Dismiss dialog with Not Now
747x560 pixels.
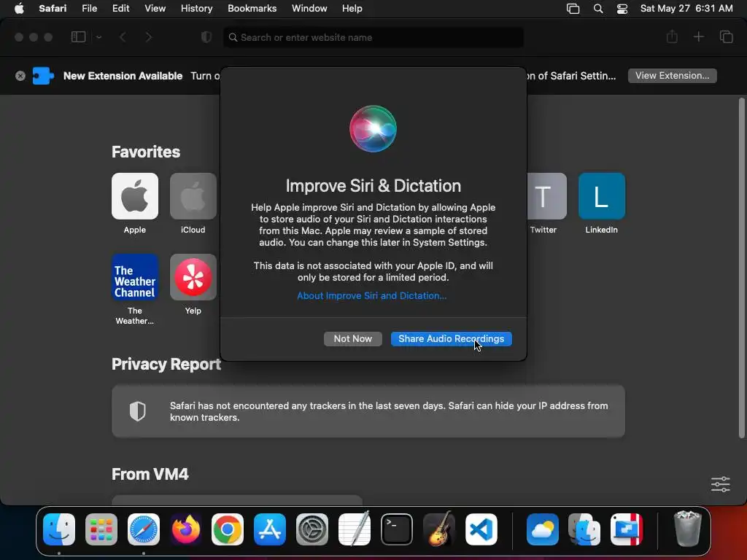click(x=352, y=338)
